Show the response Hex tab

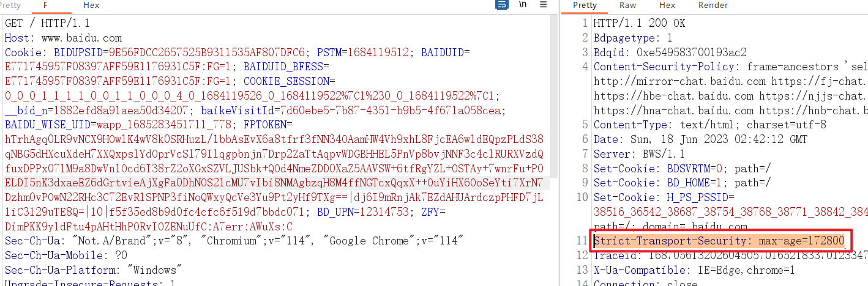tap(667, 5)
